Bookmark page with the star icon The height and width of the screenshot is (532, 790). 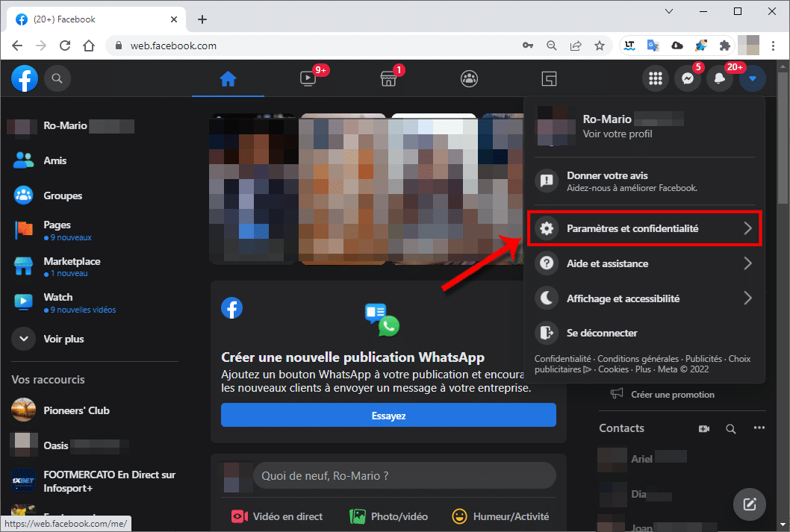click(599, 46)
